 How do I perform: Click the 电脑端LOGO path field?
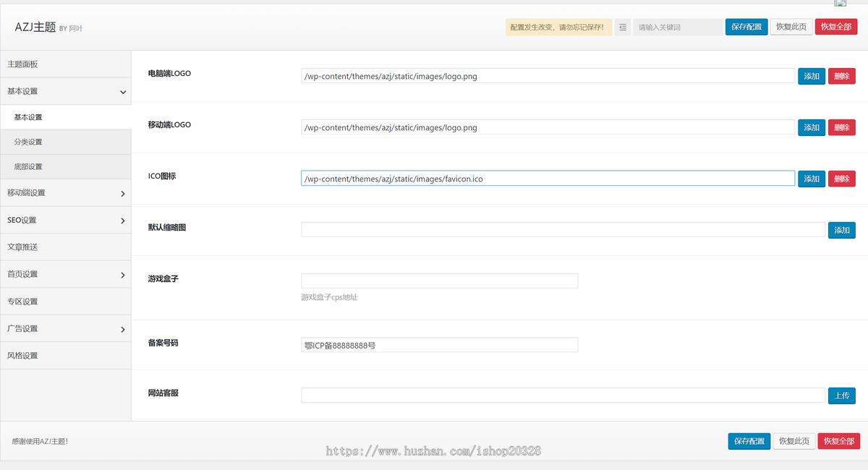(548, 76)
